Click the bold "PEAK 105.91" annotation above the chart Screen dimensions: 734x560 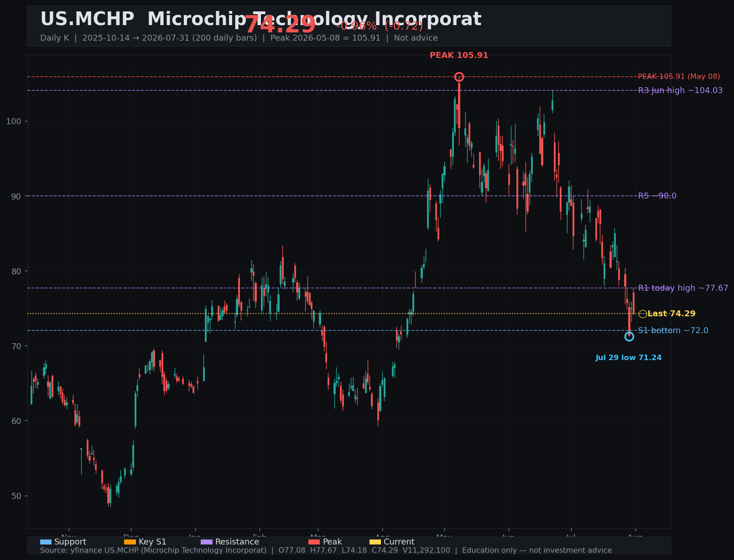point(459,55)
